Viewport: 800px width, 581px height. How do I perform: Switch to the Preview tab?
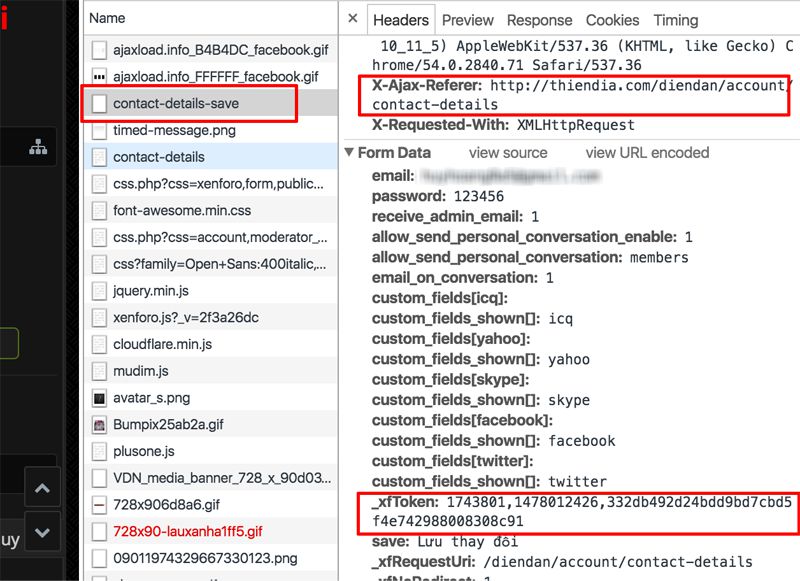(x=468, y=20)
